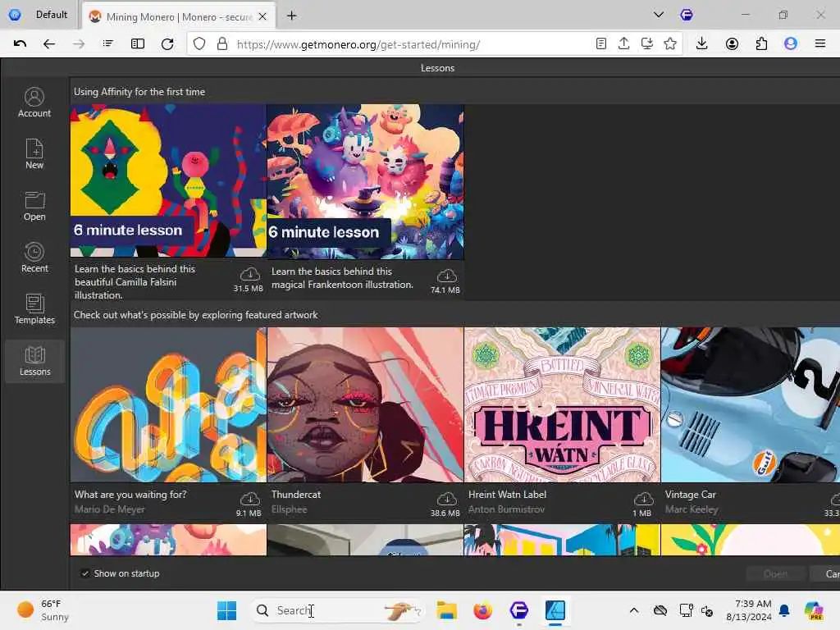Click the shield tracking protection icon

coord(199,44)
